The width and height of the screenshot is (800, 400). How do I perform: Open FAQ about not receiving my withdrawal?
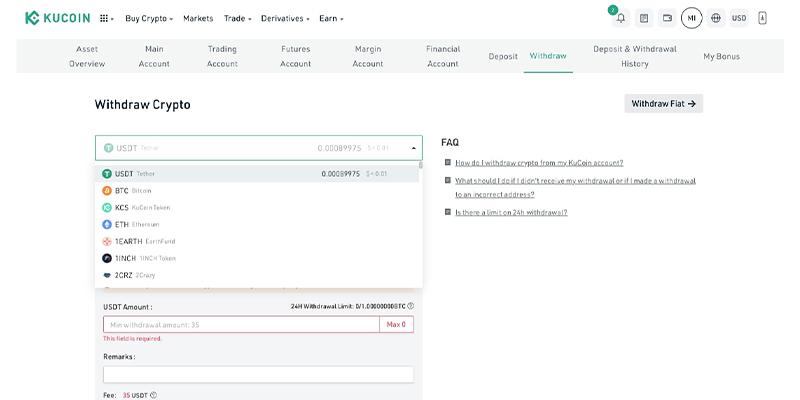[x=576, y=187]
